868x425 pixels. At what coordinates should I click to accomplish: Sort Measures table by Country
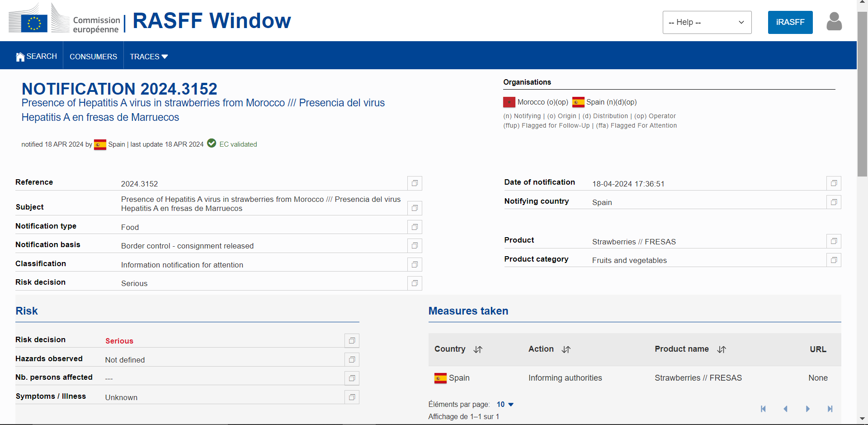[478, 349]
